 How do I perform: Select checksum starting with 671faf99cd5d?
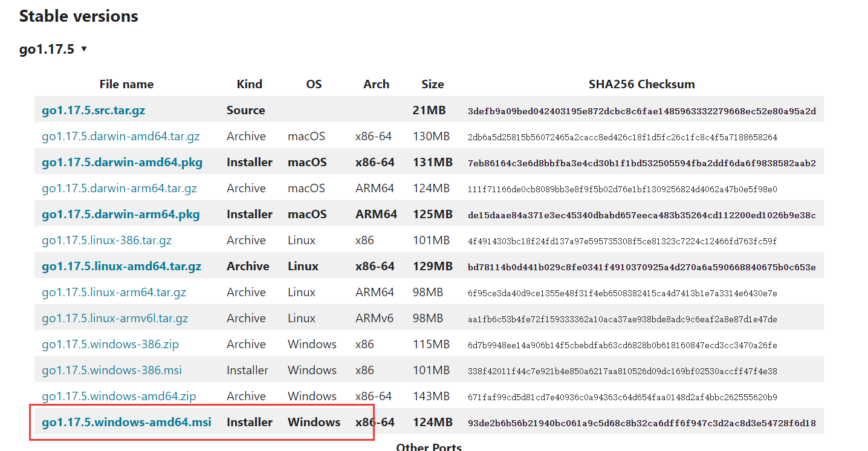tap(623, 397)
